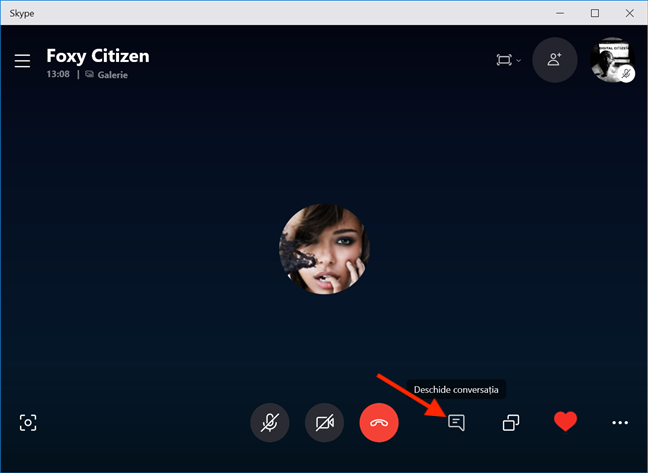Click the 13:08 call duration
The height and width of the screenshot is (473, 648).
(58, 74)
